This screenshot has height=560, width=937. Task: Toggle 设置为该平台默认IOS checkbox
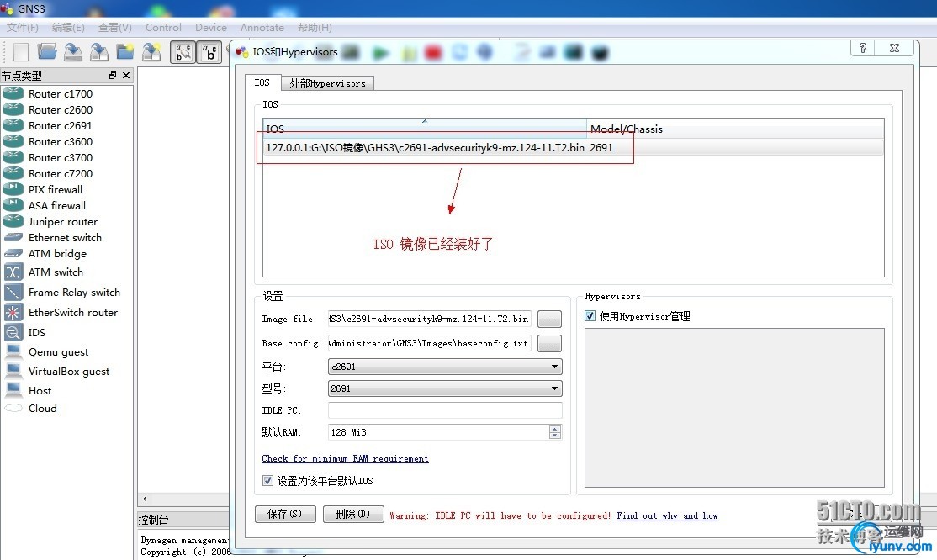(x=267, y=480)
